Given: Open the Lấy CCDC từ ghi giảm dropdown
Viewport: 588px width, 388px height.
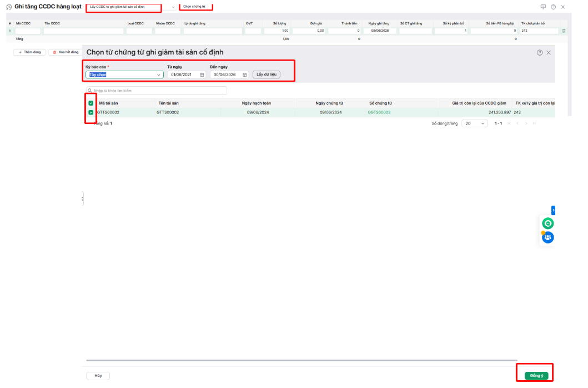Looking at the screenshot, I should click(x=132, y=7).
